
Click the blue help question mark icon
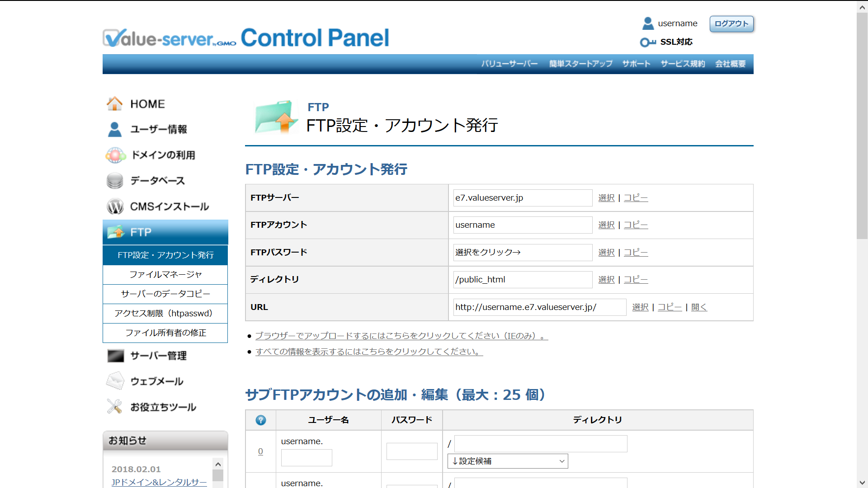coord(261,420)
